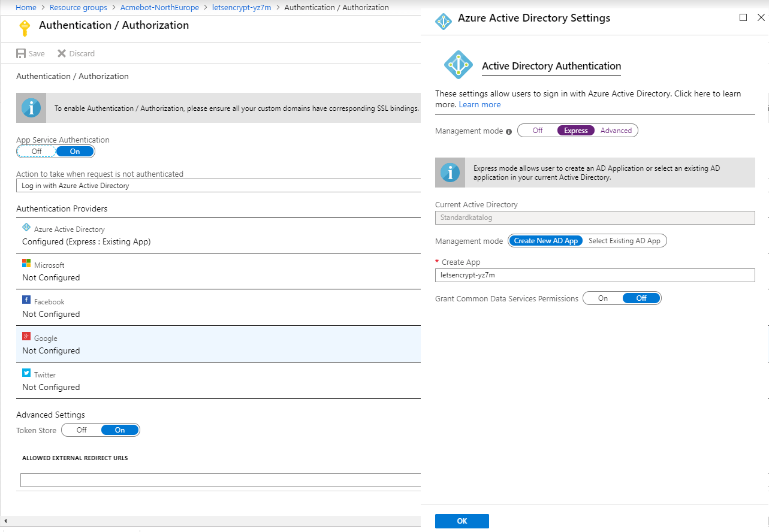Click the Discard button
Screen dimensions: 769x532
point(76,53)
